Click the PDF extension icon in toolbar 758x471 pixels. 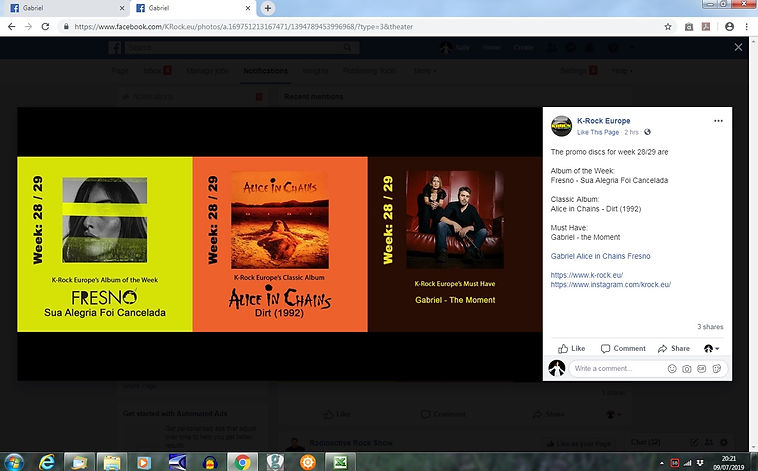coord(706,27)
